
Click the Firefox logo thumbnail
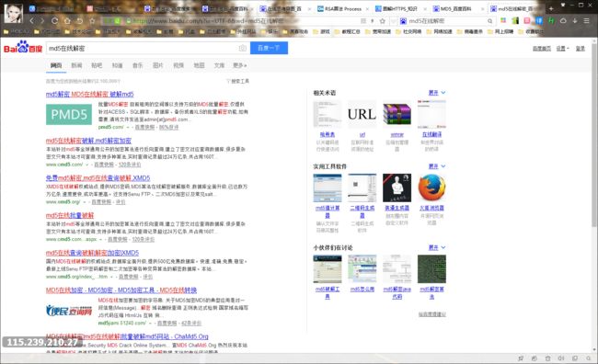[x=431, y=188]
